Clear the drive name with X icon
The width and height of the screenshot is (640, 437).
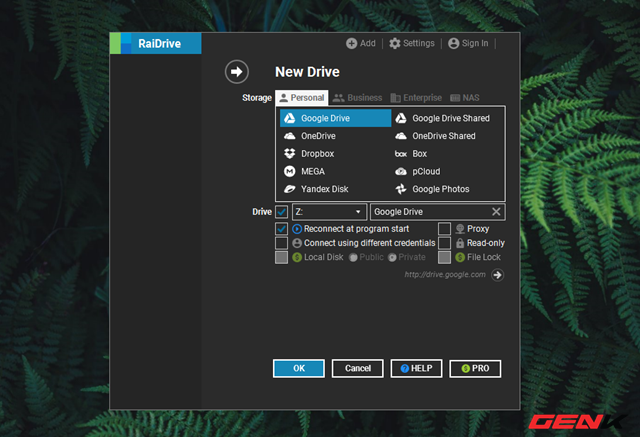click(496, 211)
